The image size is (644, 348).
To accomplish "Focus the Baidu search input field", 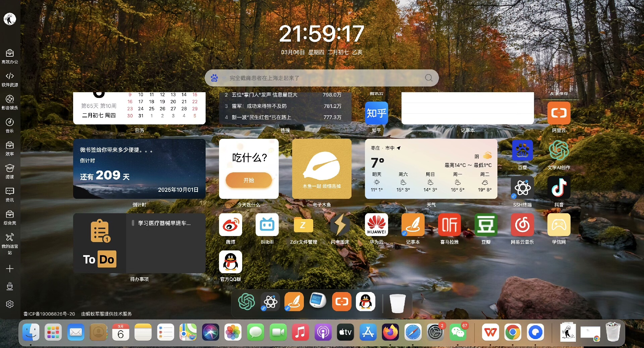I will (x=322, y=78).
